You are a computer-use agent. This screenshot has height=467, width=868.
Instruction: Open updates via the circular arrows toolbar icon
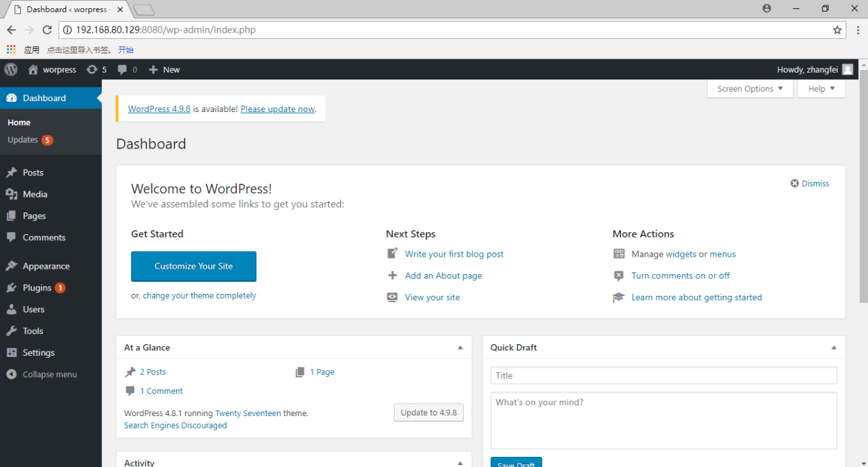(91, 69)
